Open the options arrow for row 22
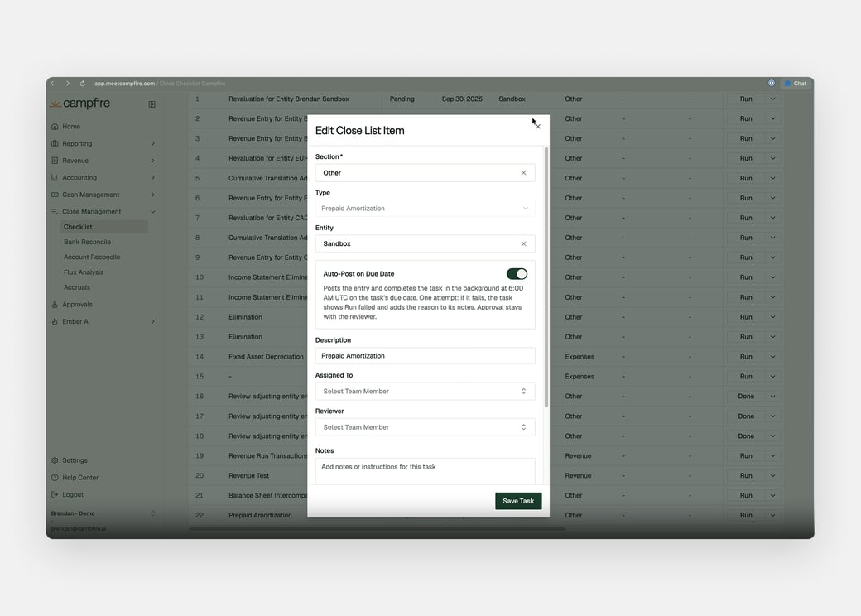Viewport: 861px width, 616px height. (772, 516)
